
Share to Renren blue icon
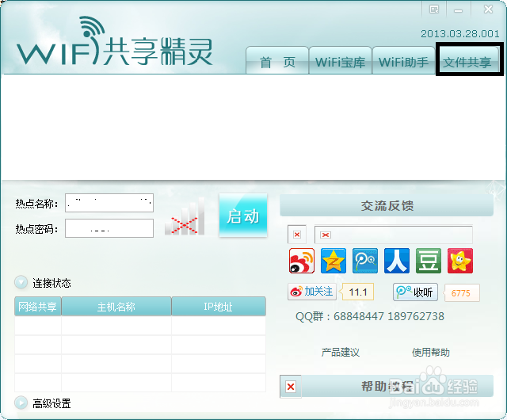tap(396, 261)
